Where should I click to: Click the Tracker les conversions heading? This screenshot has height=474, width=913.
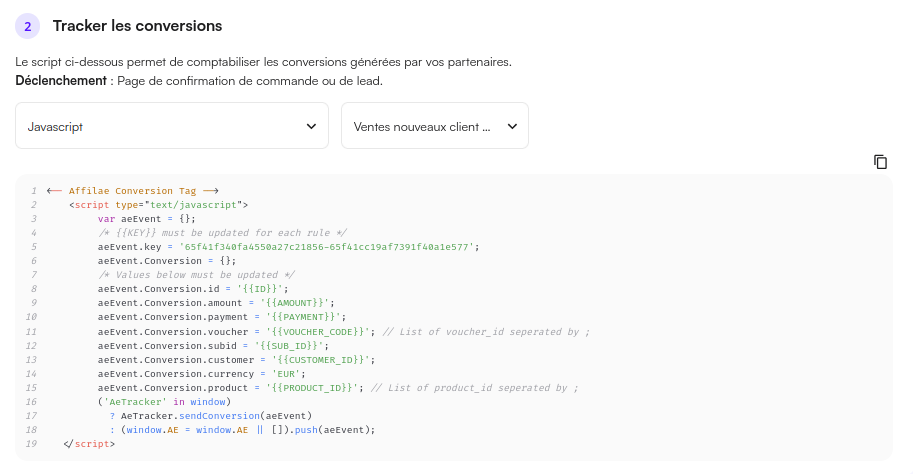pyautogui.click(x=137, y=26)
